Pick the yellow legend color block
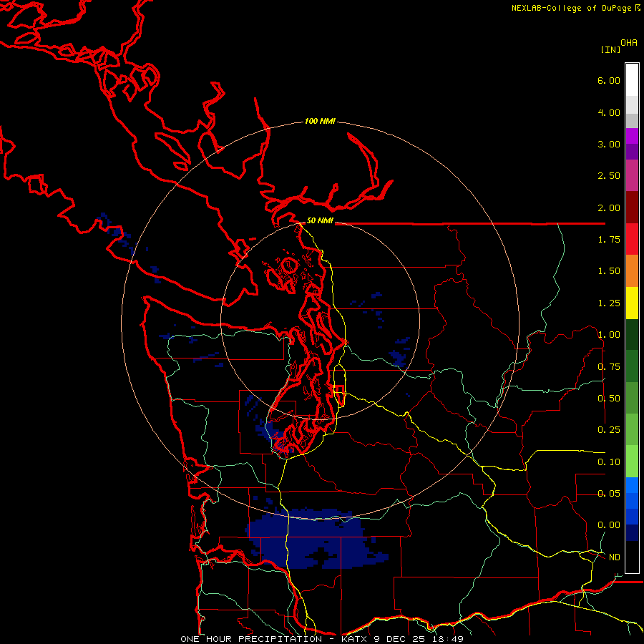This screenshot has height=644, width=644. click(x=632, y=303)
